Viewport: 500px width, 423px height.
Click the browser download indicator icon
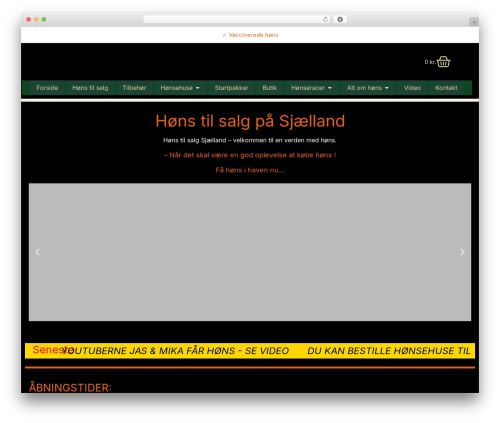click(x=340, y=19)
